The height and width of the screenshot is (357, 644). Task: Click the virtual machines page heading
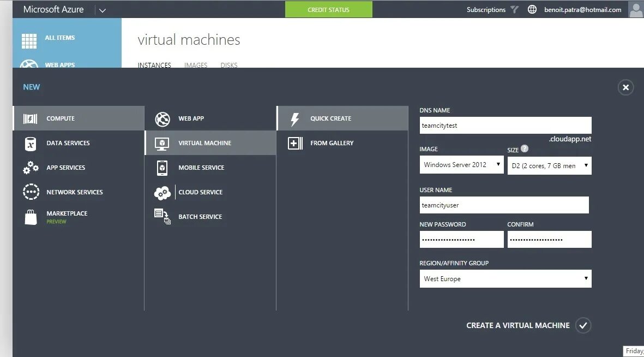(189, 40)
